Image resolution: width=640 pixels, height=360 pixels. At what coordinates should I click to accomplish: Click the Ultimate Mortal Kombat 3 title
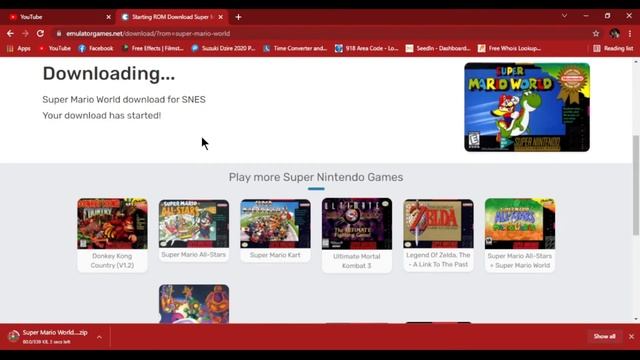[x=357, y=261]
